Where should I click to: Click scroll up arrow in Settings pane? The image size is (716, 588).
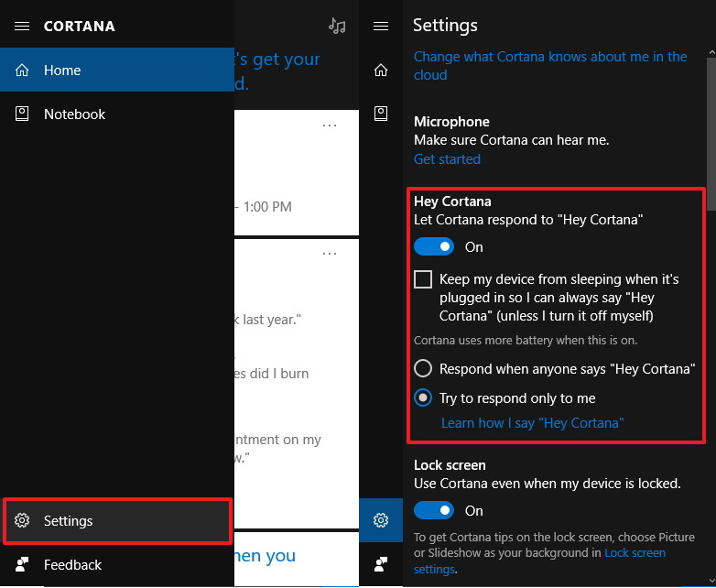coord(711,53)
